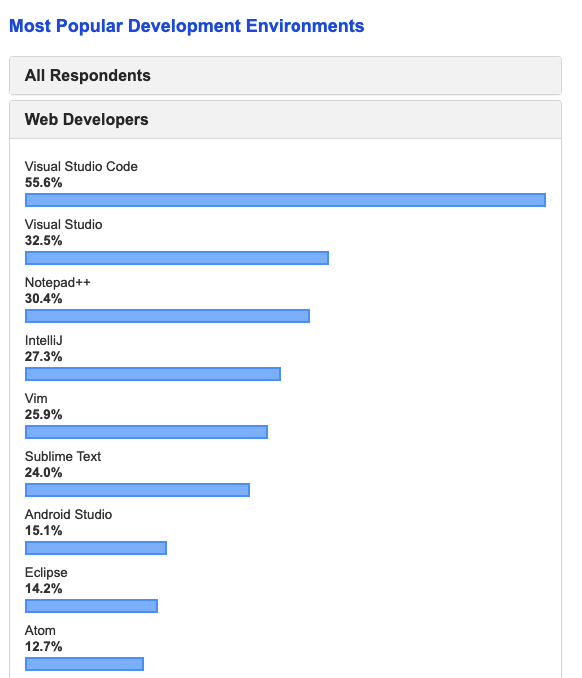Select the IntelliJ percentage bar
This screenshot has height=678, width=582.
[153, 374]
